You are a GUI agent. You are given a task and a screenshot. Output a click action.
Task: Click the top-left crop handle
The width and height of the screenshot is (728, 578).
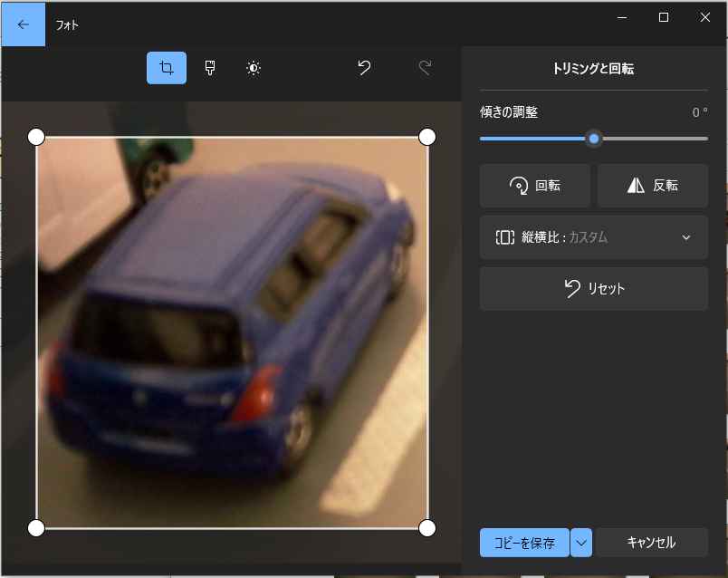point(36,137)
